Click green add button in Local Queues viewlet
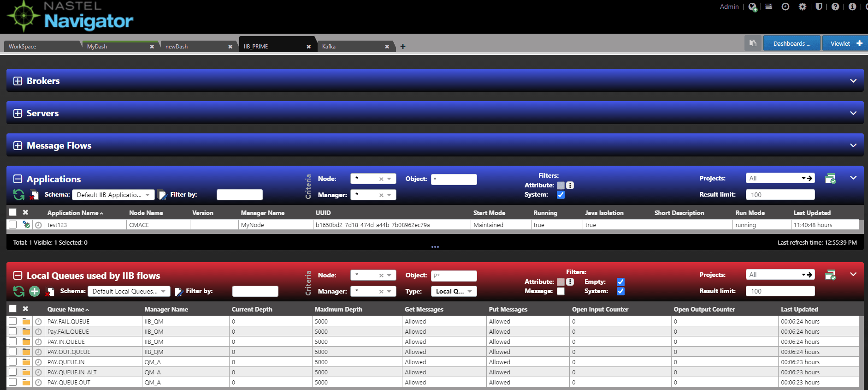The height and width of the screenshot is (390, 868). click(x=35, y=291)
